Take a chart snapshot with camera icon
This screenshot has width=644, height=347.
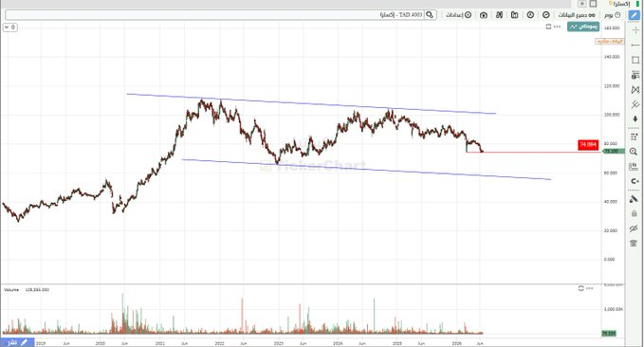[x=484, y=15]
